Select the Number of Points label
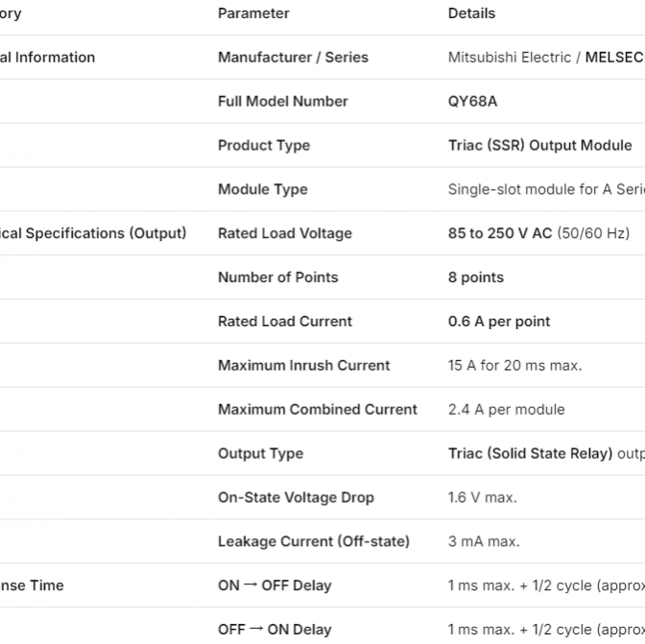Screen dimensions: 645x644 point(277,277)
